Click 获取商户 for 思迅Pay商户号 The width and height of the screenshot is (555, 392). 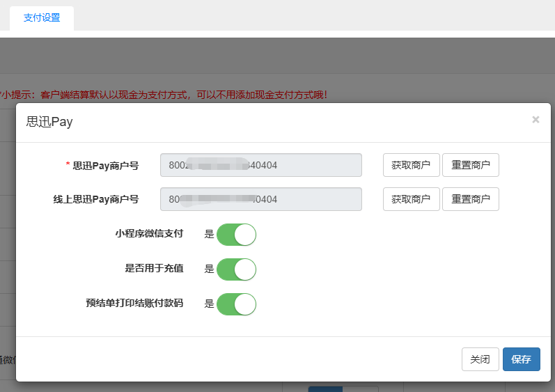(411, 165)
